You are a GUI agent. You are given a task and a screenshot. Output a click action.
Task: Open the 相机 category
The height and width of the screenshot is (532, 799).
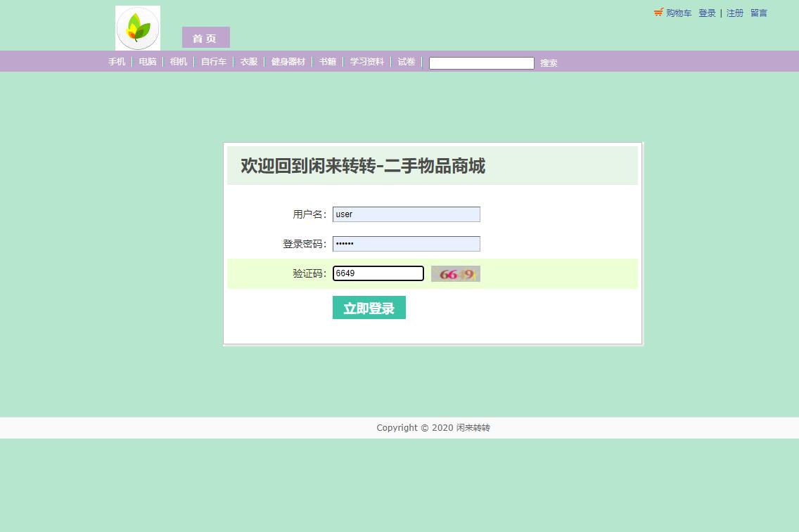[177, 62]
